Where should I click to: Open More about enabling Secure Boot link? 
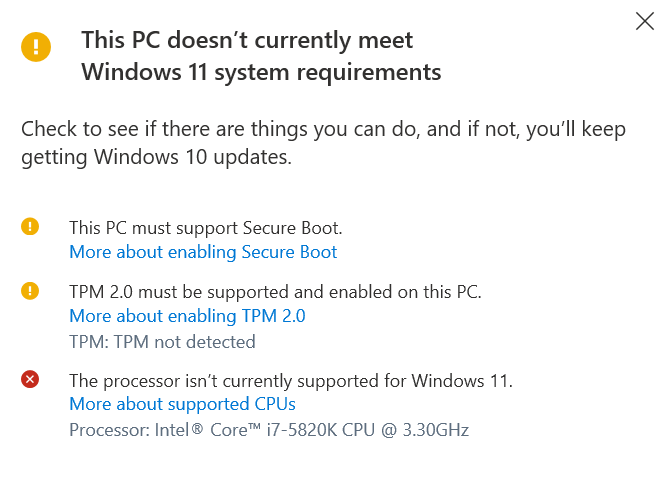(203, 252)
